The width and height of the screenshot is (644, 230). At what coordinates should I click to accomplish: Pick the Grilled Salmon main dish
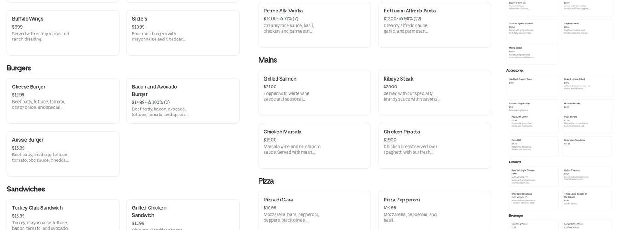tap(314, 92)
